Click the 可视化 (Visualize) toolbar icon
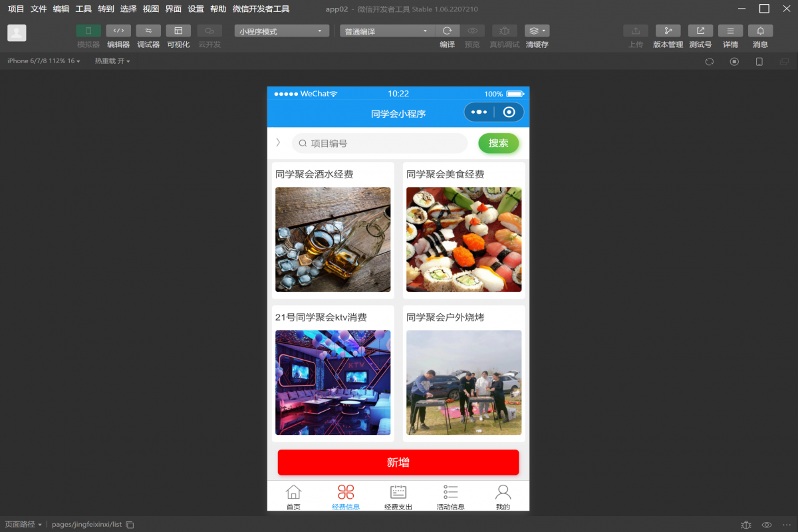The height and width of the screenshot is (532, 798). coord(178,31)
